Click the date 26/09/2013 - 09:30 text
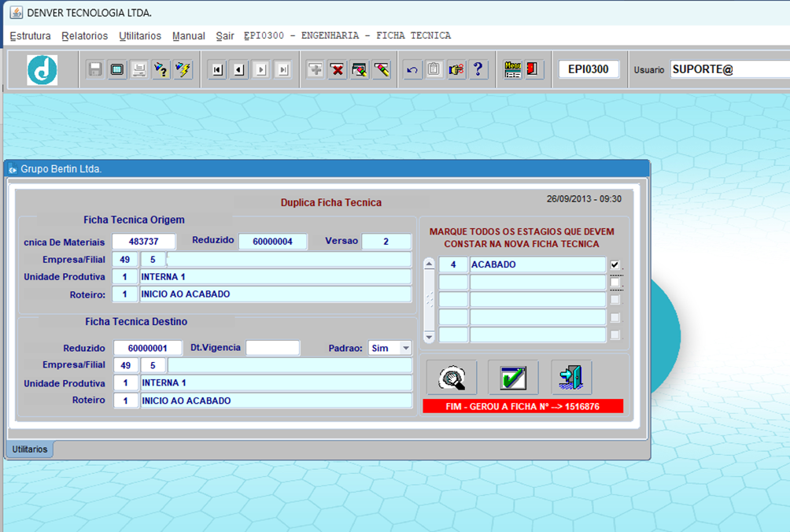Image resolution: width=790 pixels, height=532 pixels. point(584,199)
